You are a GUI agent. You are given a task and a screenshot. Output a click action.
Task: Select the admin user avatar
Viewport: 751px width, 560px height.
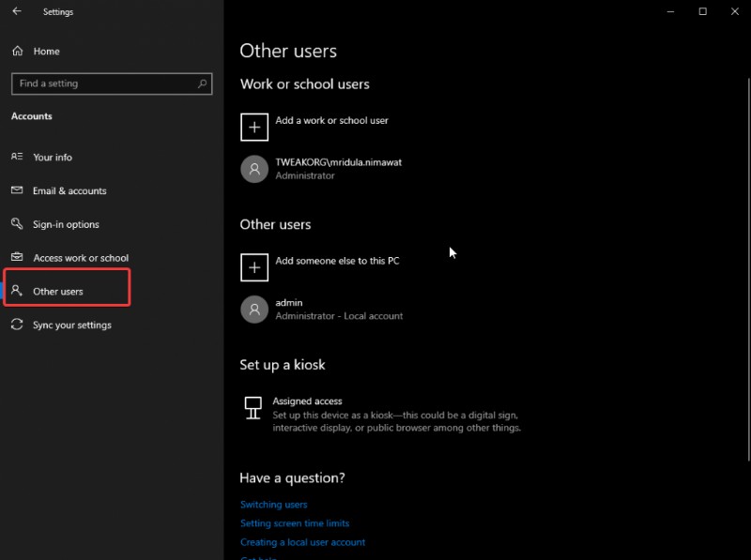(x=253, y=309)
